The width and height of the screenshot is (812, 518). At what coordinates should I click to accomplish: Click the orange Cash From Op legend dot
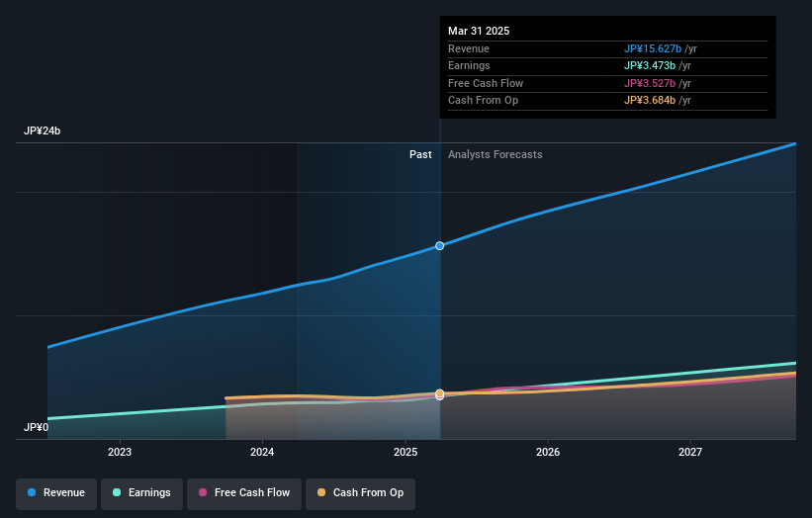tap(321, 492)
